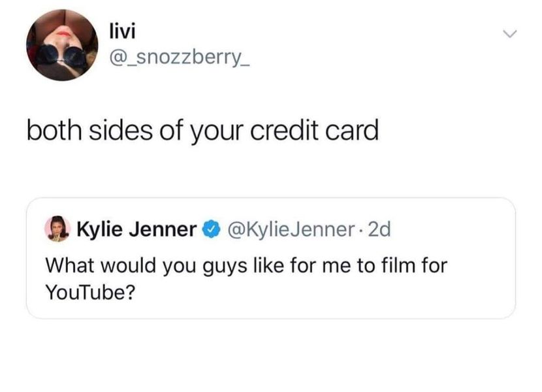The width and height of the screenshot is (542, 392).
Task: Click the "2d" timestamp
Action: (x=379, y=229)
